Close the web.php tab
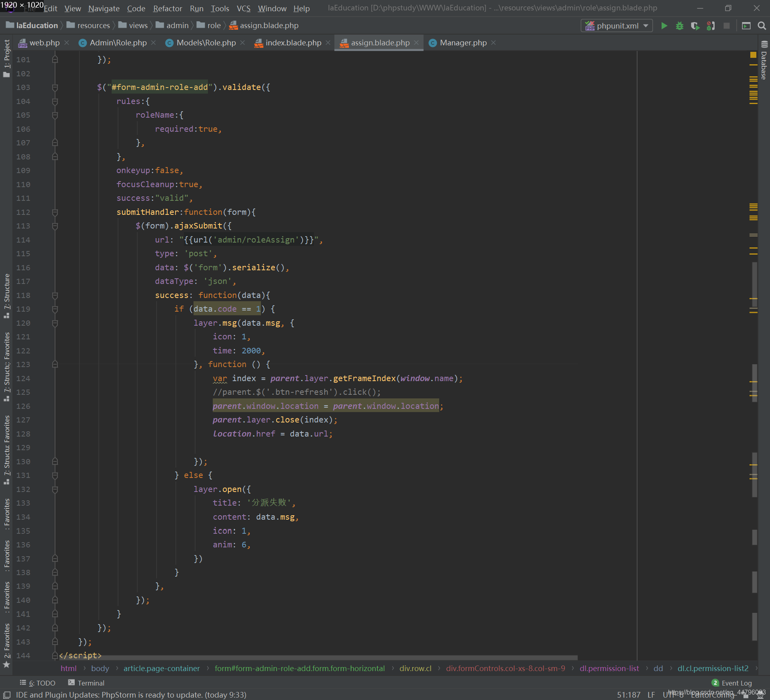This screenshot has height=700, width=770. (67, 43)
